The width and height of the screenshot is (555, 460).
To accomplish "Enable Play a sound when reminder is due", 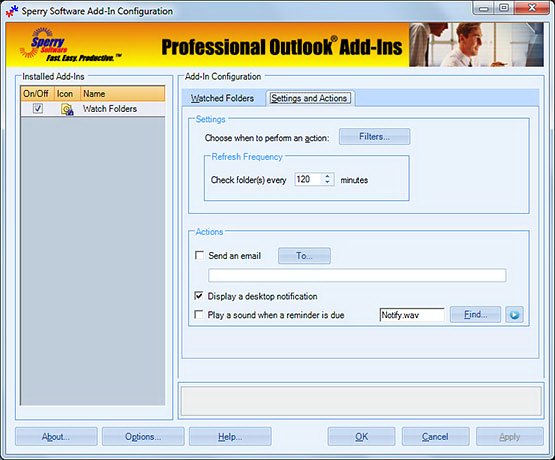I will point(199,314).
